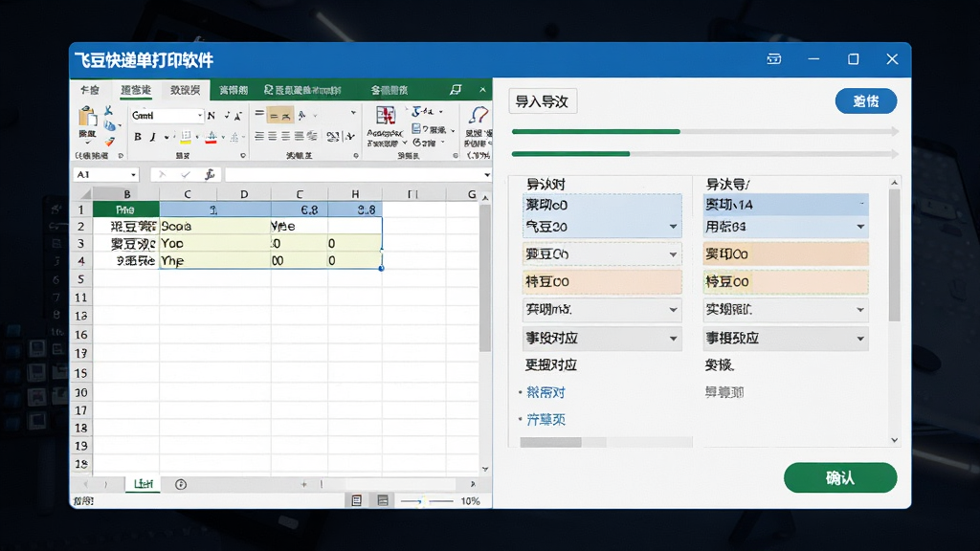Viewport: 980px width, 551px height.
Task: Click the Paste clipboard icon in the ribbon
Action: [87, 118]
